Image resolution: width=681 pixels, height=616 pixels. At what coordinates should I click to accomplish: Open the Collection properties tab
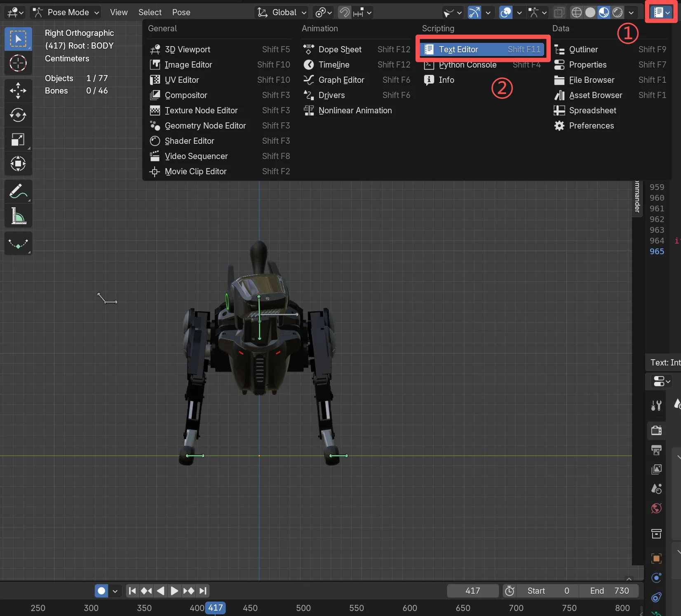pos(656,534)
